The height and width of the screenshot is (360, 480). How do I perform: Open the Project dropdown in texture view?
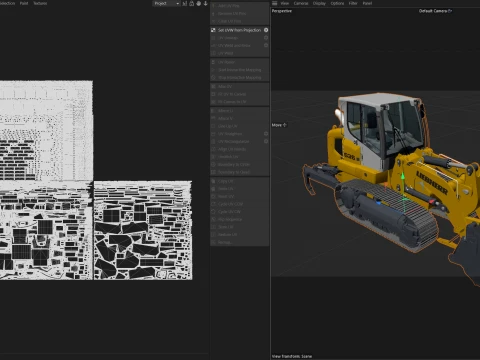167,3
